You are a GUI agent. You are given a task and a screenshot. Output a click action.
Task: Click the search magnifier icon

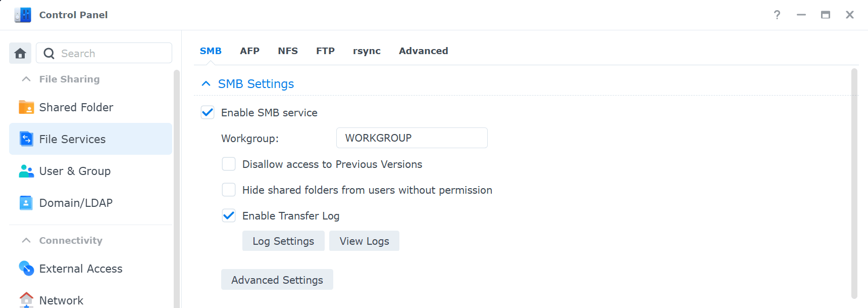49,54
